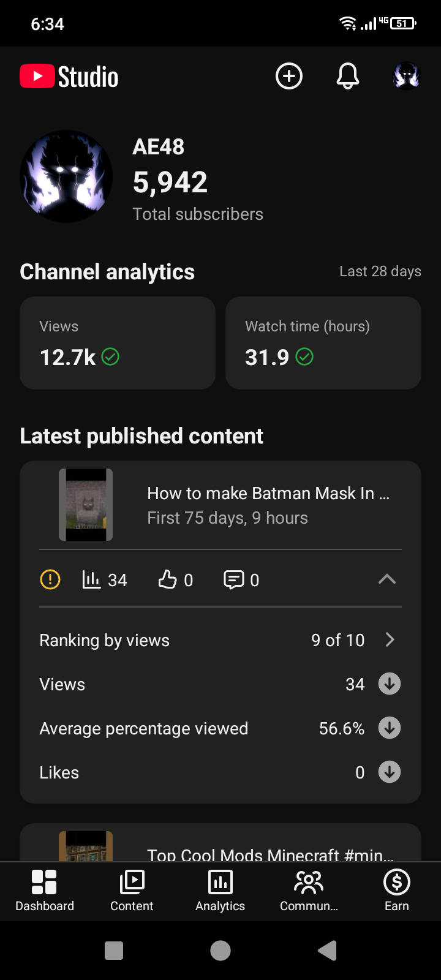Open account avatar in top bar
Image resolution: width=441 pixels, height=980 pixels.
[x=407, y=77]
